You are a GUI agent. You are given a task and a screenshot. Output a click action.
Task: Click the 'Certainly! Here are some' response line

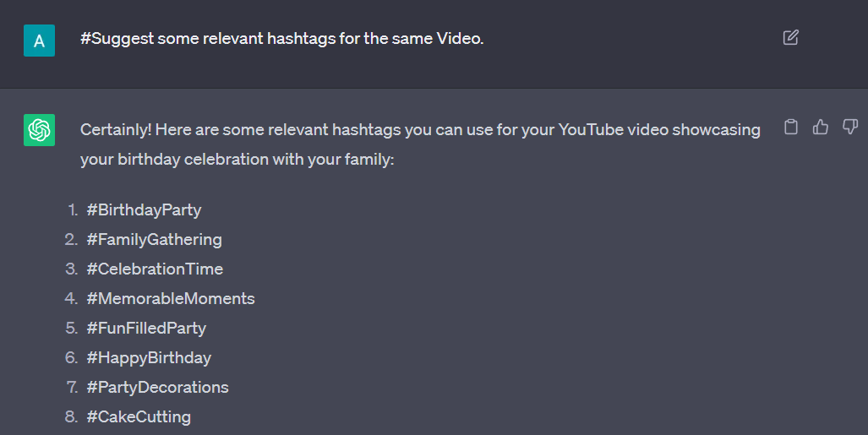[x=420, y=129]
